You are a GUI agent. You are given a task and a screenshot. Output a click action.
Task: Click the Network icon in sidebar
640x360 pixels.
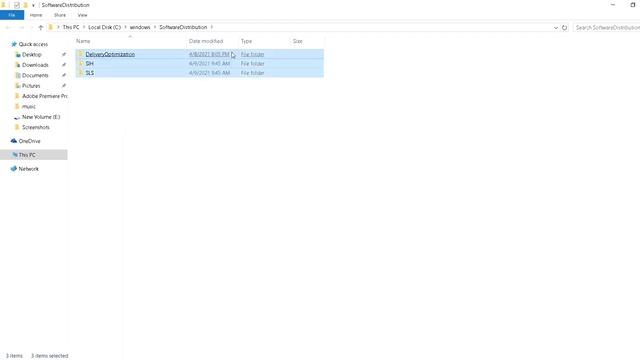tap(13, 169)
